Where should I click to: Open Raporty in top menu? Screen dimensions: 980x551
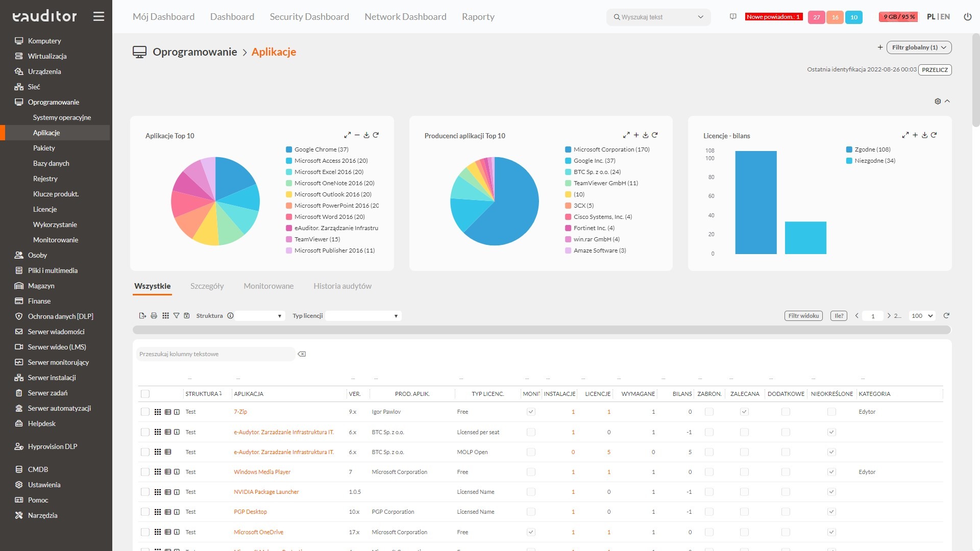478,17
